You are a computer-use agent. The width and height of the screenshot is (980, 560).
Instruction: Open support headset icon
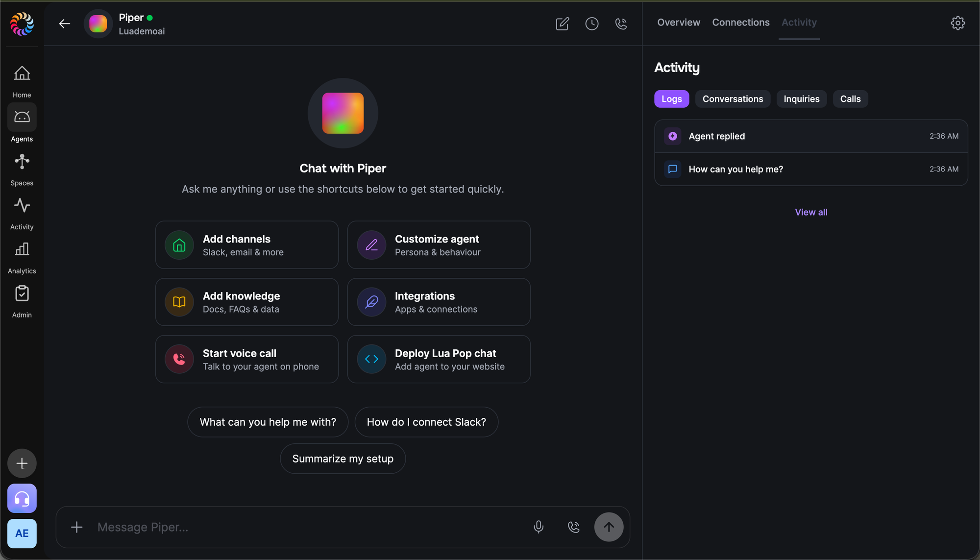coord(22,498)
